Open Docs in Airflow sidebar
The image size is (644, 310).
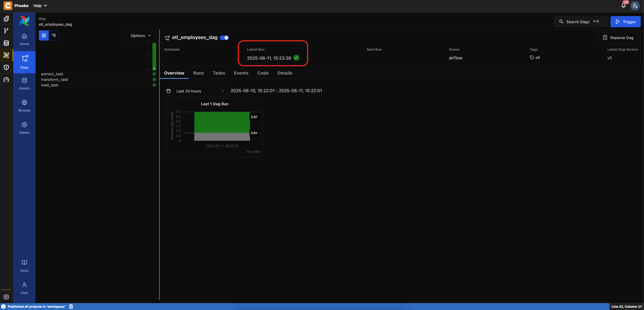click(x=24, y=266)
